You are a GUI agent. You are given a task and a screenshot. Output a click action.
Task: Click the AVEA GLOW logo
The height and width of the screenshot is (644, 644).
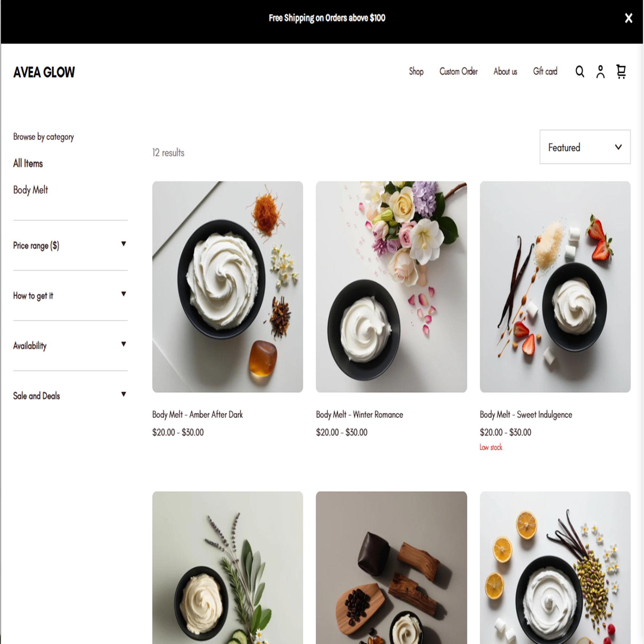tap(44, 72)
